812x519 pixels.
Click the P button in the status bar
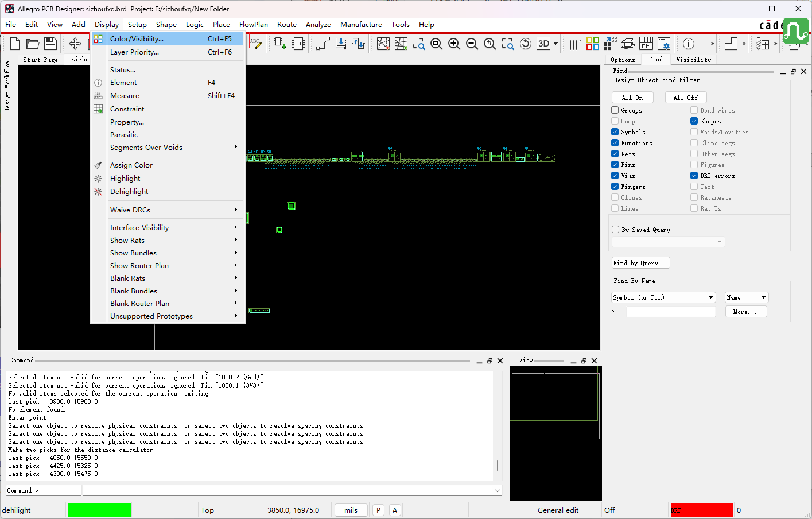point(378,510)
